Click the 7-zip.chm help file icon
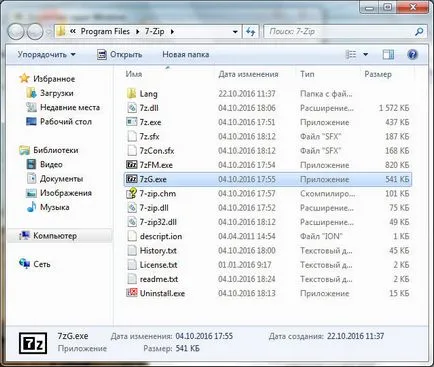The width and height of the screenshot is (434, 367). pos(132,193)
